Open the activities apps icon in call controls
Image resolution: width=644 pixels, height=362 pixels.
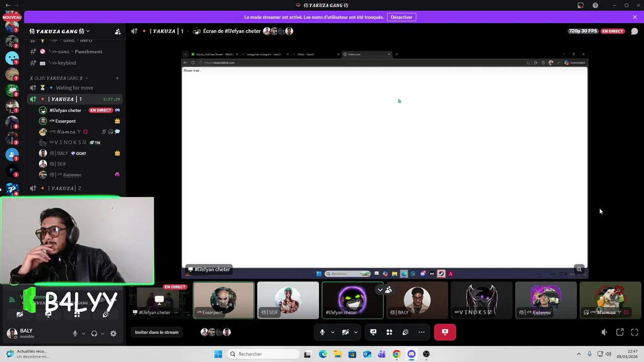(389, 332)
